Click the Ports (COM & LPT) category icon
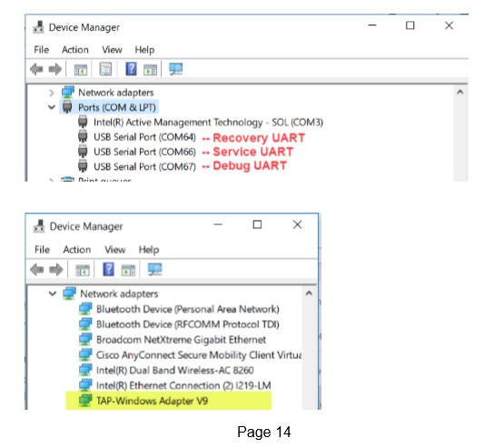The height and width of the screenshot is (448, 504). (x=67, y=106)
